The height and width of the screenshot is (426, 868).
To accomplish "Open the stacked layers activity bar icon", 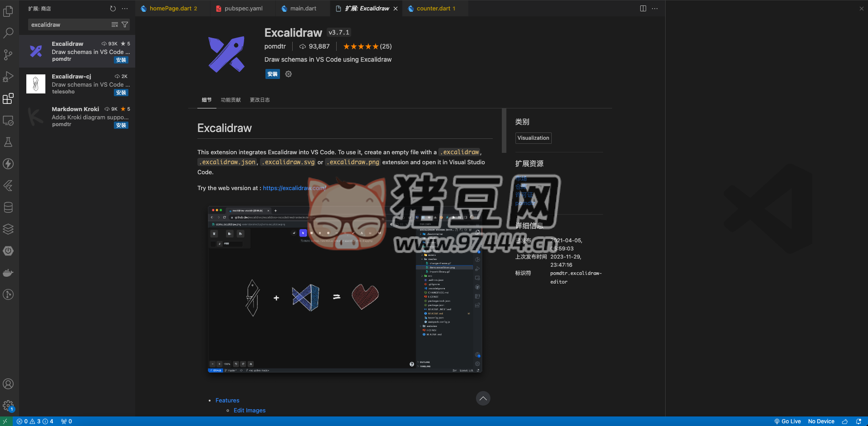I will (8, 229).
